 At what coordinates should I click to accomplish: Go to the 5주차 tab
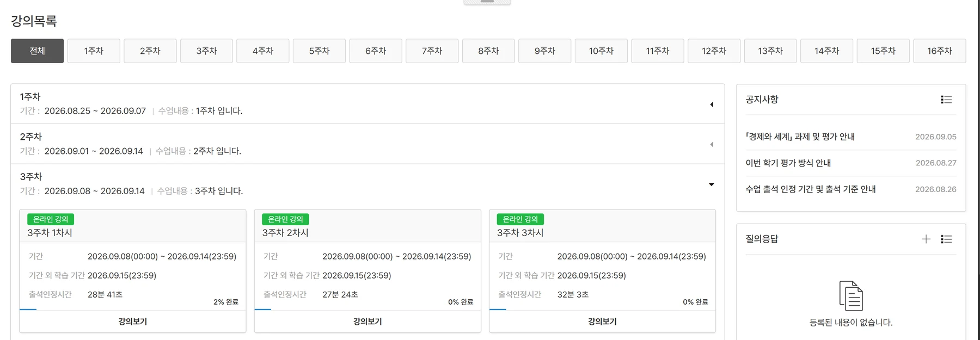(319, 51)
